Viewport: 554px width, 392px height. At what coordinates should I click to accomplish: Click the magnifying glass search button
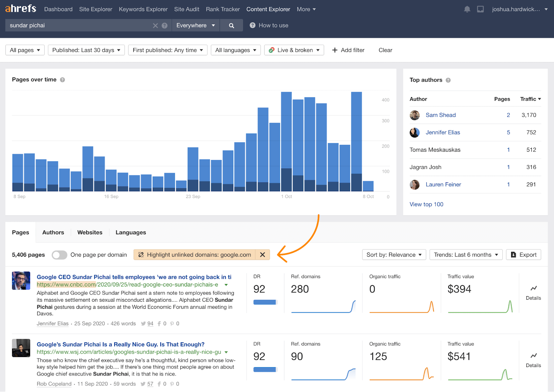[x=231, y=25]
